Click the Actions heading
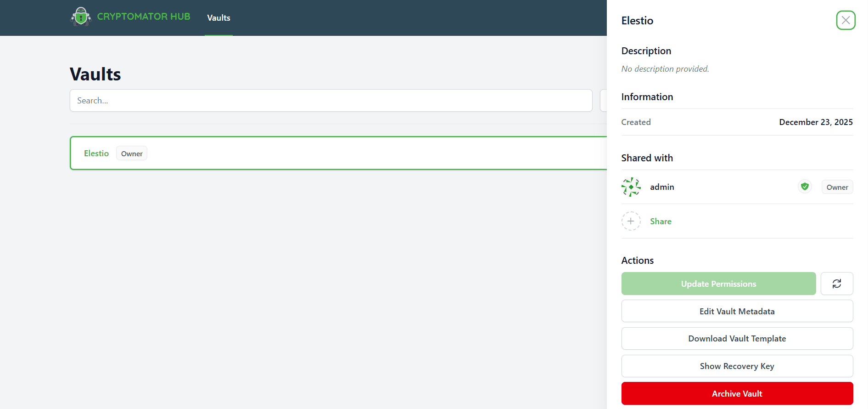The height and width of the screenshot is (409, 868). point(637,261)
